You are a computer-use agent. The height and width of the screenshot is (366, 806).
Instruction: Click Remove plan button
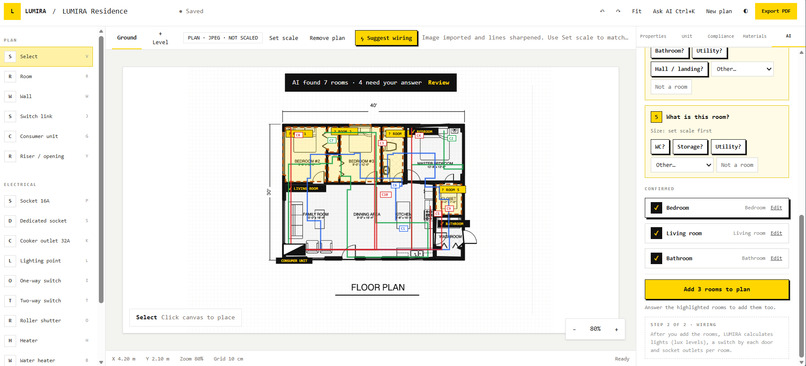(327, 38)
